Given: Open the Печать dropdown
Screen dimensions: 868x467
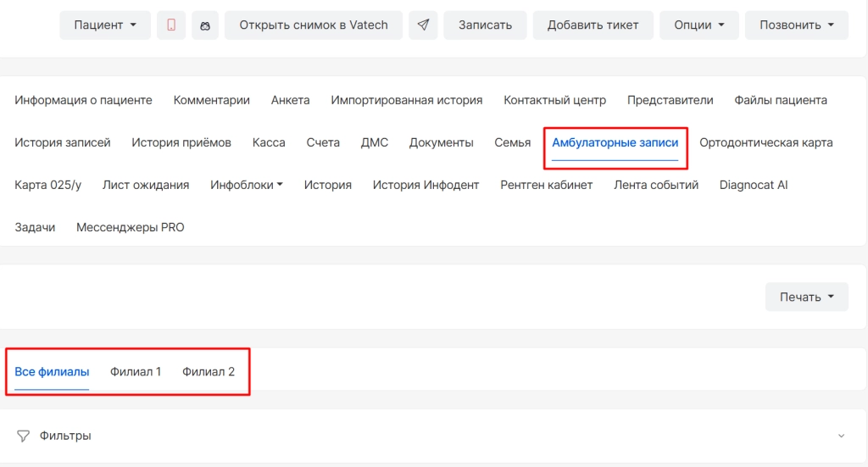Looking at the screenshot, I should (x=806, y=297).
